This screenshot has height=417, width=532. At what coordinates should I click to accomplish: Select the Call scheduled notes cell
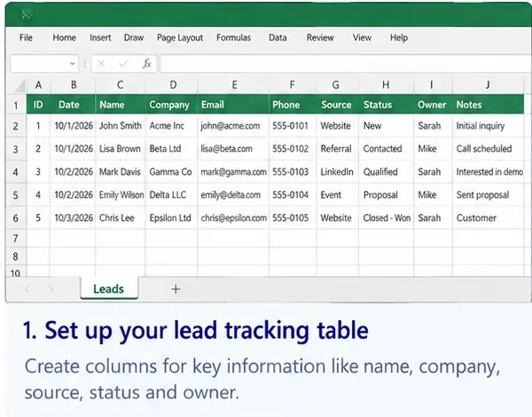[x=489, y=149]
